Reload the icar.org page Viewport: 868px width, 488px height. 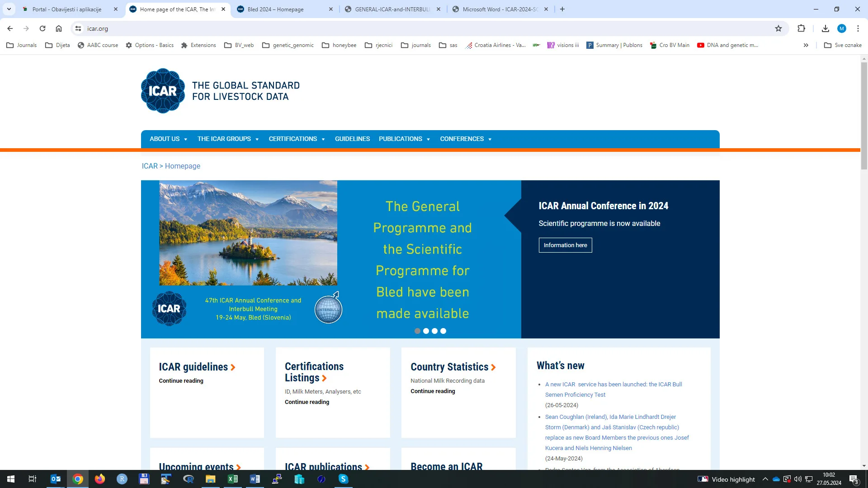click(x=42, y=28)
